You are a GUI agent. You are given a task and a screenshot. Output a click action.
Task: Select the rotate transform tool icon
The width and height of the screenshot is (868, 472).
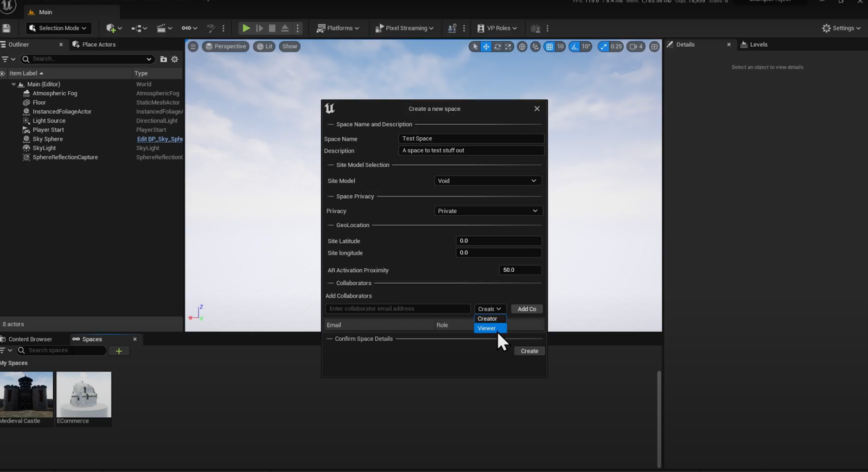(x=497, y=47)
